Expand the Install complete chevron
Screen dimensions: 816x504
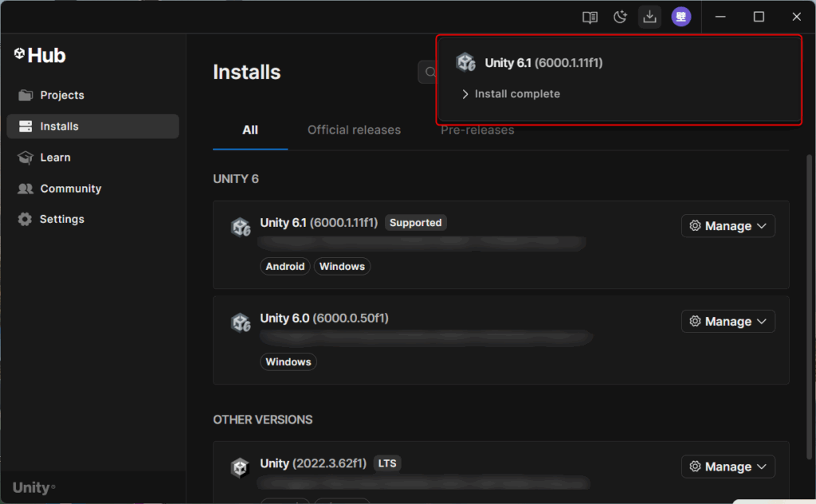(465, 94)
